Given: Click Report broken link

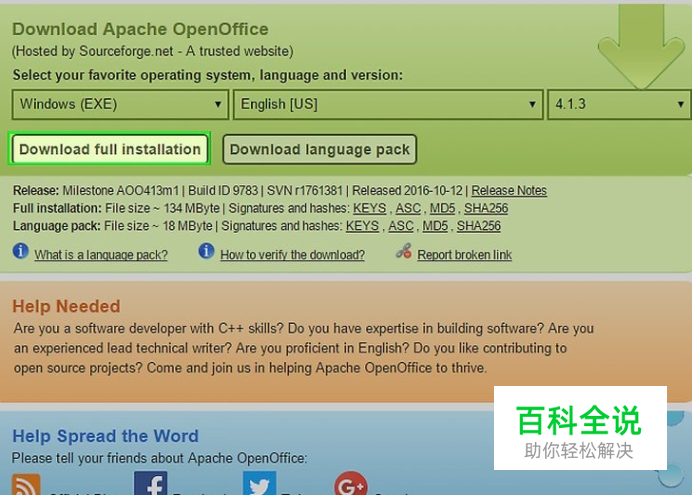Looking at the screenshot, I should (x=464, y=255).
